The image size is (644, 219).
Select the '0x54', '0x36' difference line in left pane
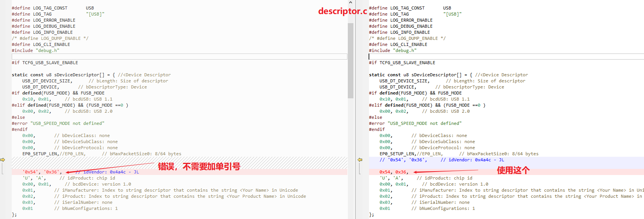pyautogui.click(x=179, y=172)
